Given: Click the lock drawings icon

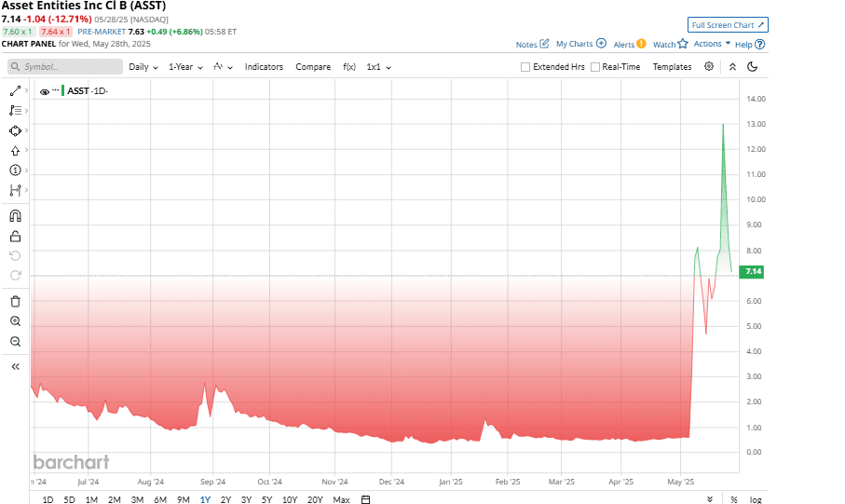Looking at the screenshot, I should (x=15, y=237).
